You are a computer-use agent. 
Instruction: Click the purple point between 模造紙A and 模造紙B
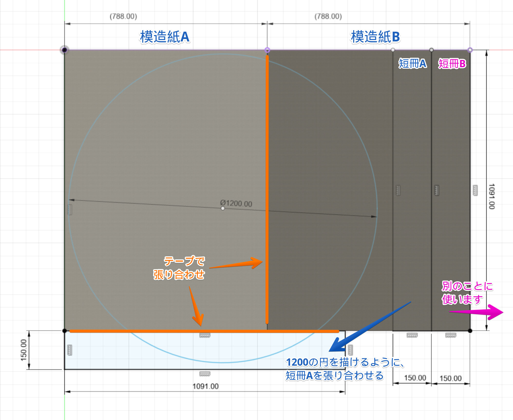click(x=267, y=50)
